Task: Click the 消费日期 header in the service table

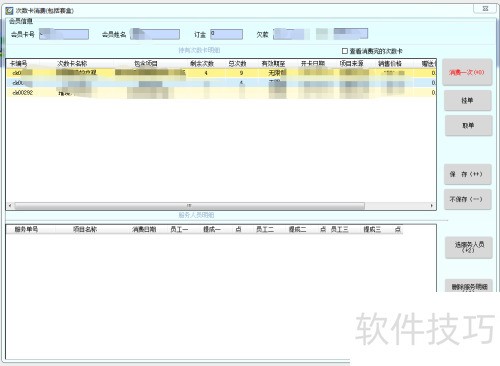Action: (144, 229)
